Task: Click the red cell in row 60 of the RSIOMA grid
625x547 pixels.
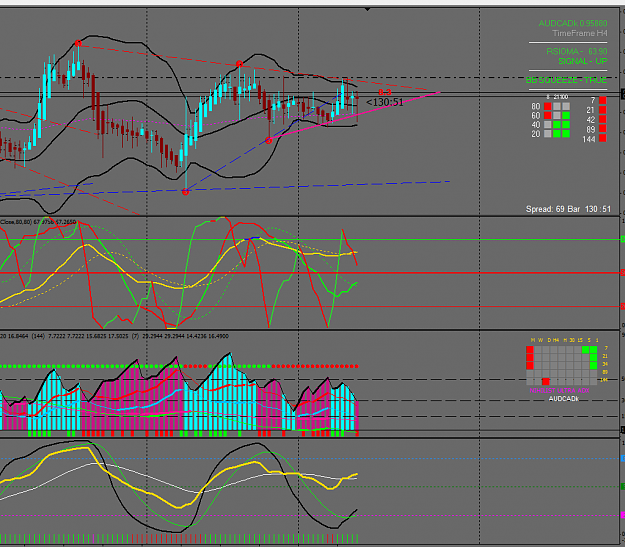Action: coord(548,115)
